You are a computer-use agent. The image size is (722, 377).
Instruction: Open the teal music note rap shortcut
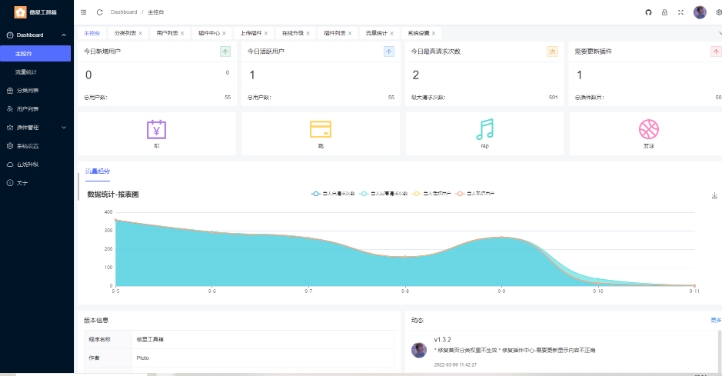(485, 129)
